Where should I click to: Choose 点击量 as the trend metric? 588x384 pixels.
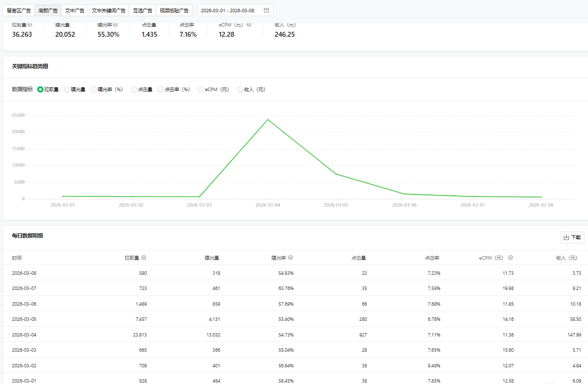(x=134, y=90)
